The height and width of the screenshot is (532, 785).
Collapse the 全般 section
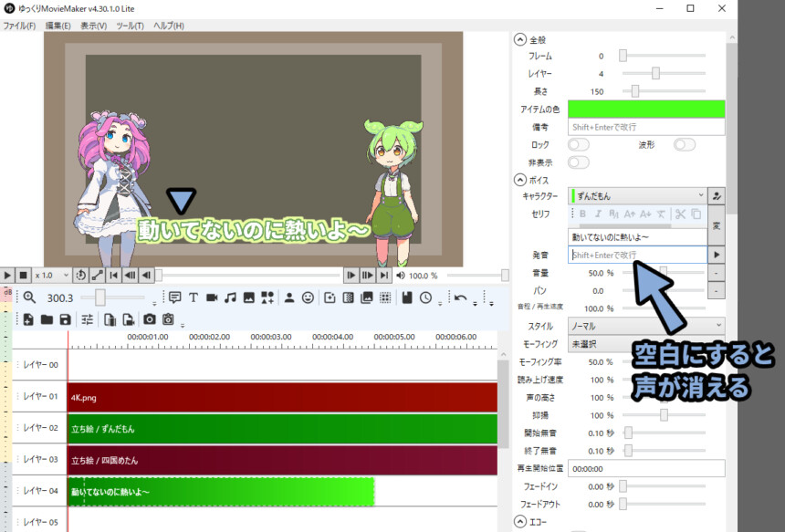click(520, 39)
